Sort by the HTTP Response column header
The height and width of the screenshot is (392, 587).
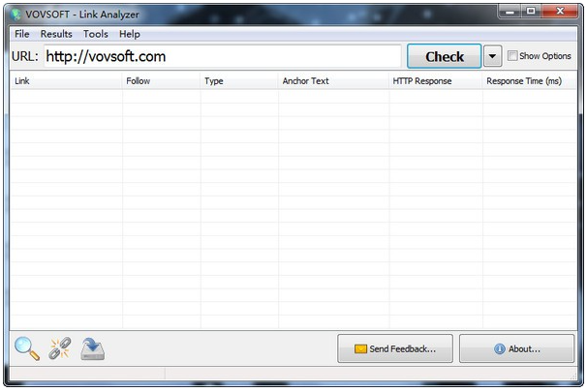436,80
